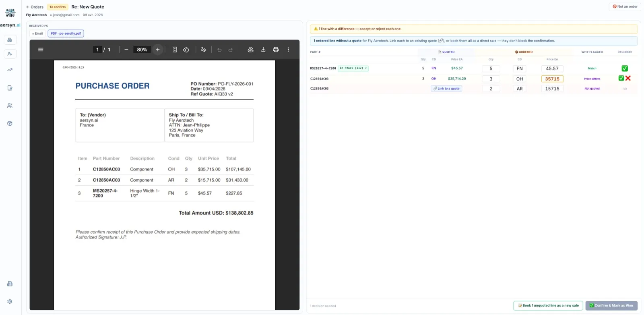Go back to Orders
The image size is (644, 315).
tap(35, 7)
